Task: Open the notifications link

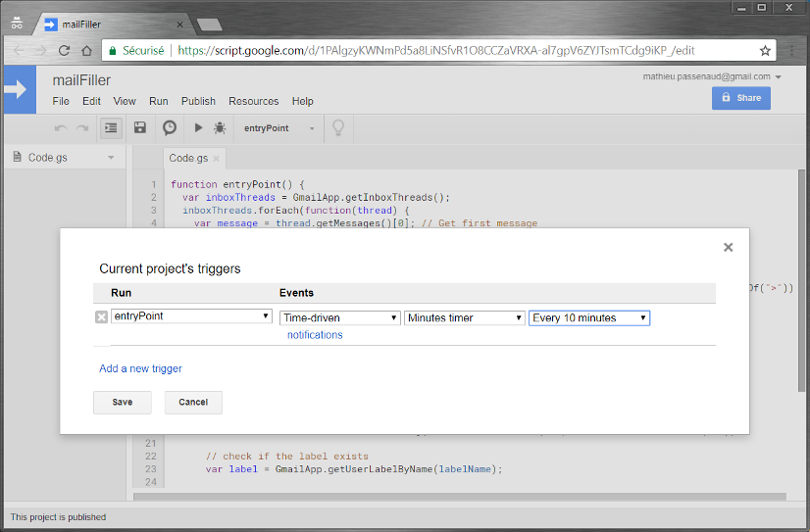Action: click(315, 335)
